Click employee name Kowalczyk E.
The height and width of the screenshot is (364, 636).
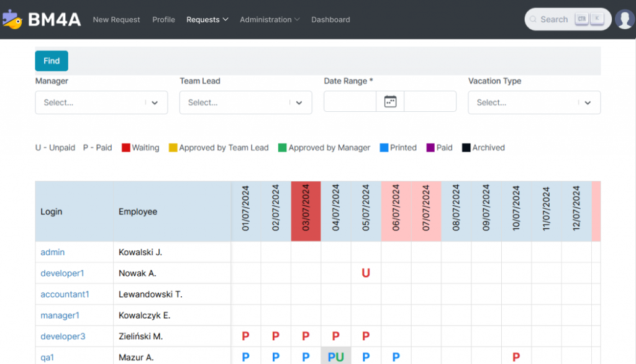(x=144, y=316)
